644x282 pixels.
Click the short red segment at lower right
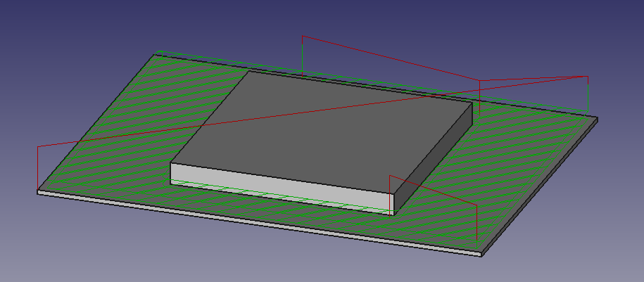pyautogui.click(x=433, y=190)
